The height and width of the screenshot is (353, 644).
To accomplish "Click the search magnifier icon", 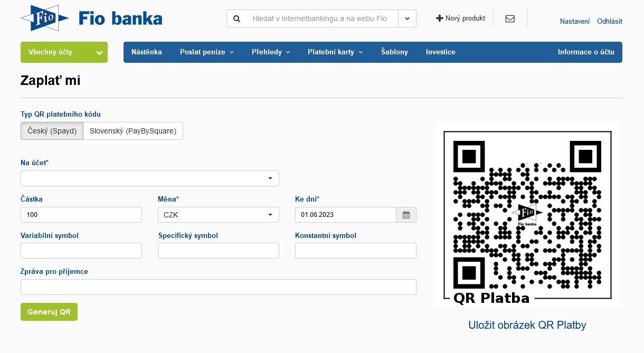I will point(237,18).
